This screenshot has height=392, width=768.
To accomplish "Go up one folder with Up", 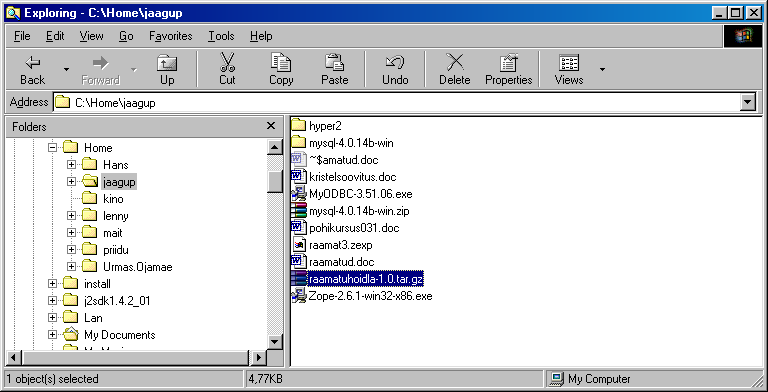I will tap(167, 70).
